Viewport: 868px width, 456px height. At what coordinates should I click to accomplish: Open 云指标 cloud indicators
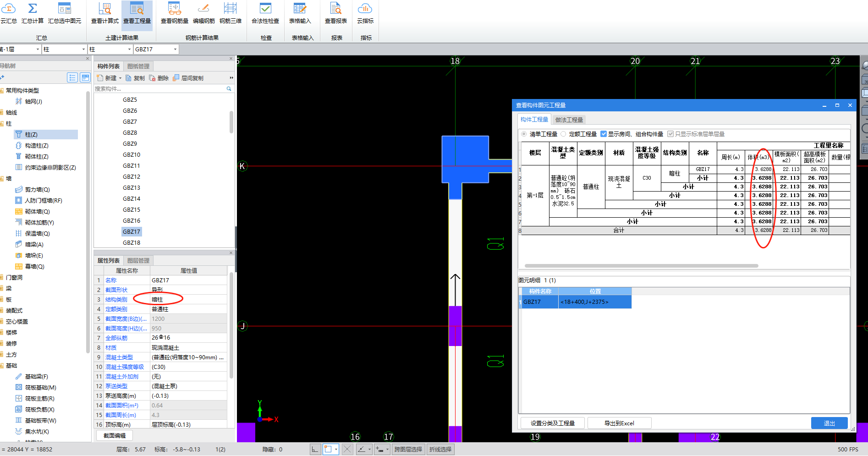[x=365, y=13]
